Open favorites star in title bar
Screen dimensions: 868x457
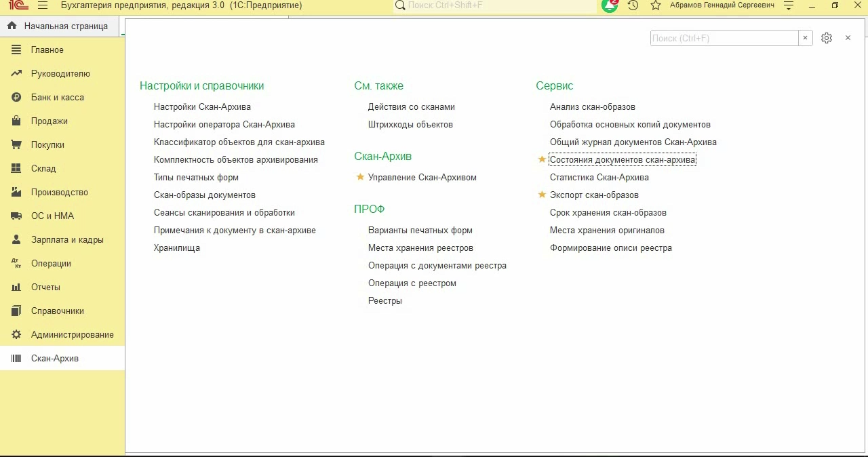point(655,5)
